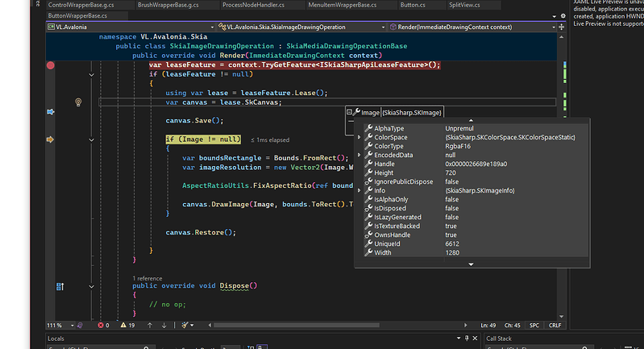The width and height of the screenshot is (644, 349).
Task: Click the Ch: 45 column indicator
Action: point(512,325)
